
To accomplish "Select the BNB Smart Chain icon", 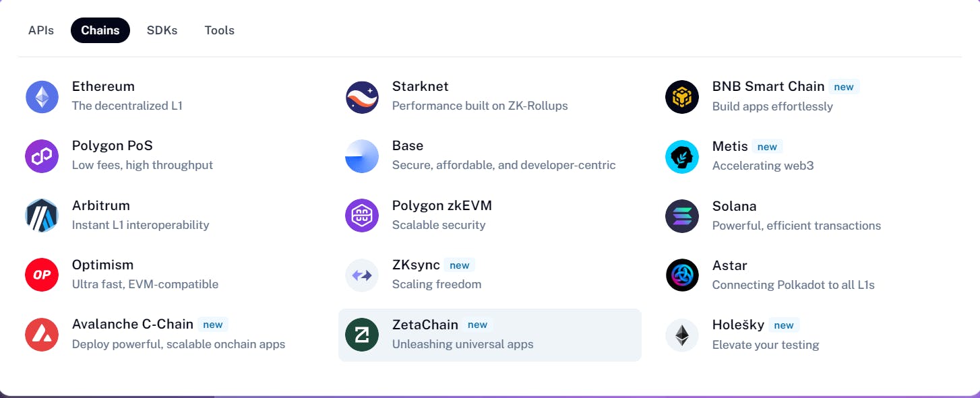I will tap(681, 97).
